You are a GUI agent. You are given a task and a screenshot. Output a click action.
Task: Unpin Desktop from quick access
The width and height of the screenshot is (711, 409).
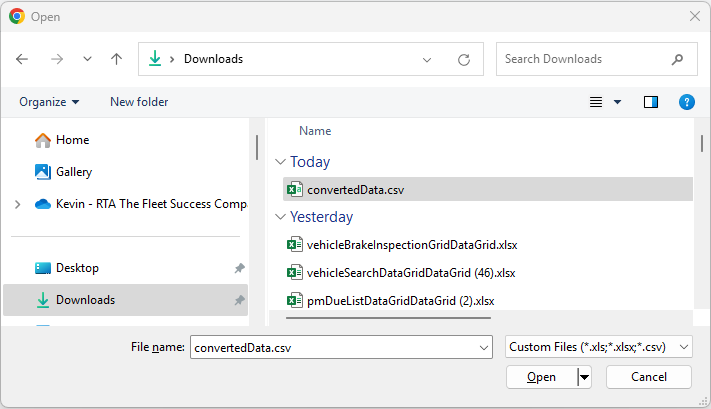(239, 268)
